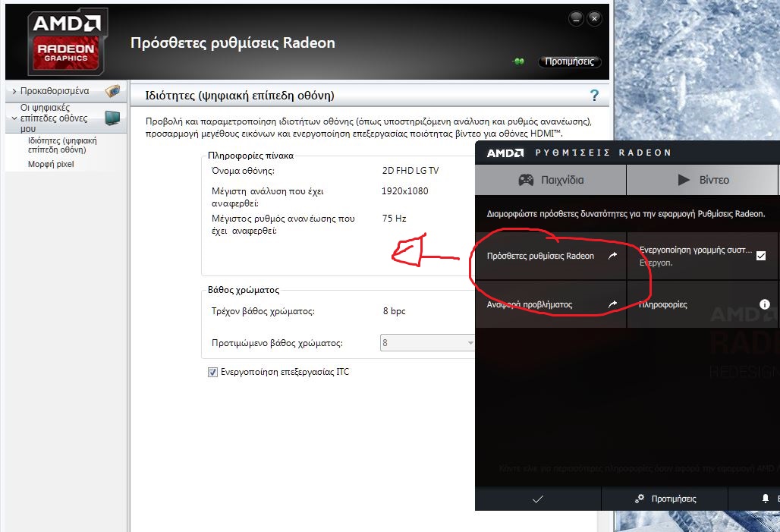The height and width of the screenshot is (532, 780).
Task: Click the Πληροφορίες πίνακα group heading
Action: 250,156
